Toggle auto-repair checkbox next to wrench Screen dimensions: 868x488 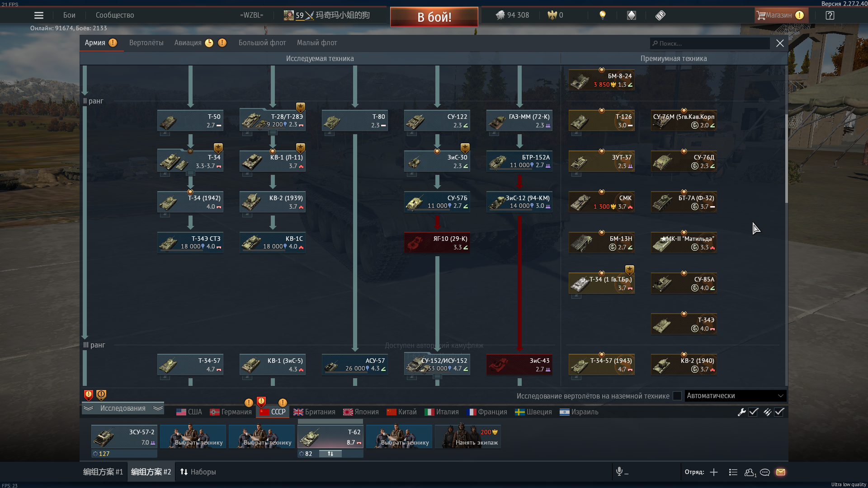coord(754,412)
